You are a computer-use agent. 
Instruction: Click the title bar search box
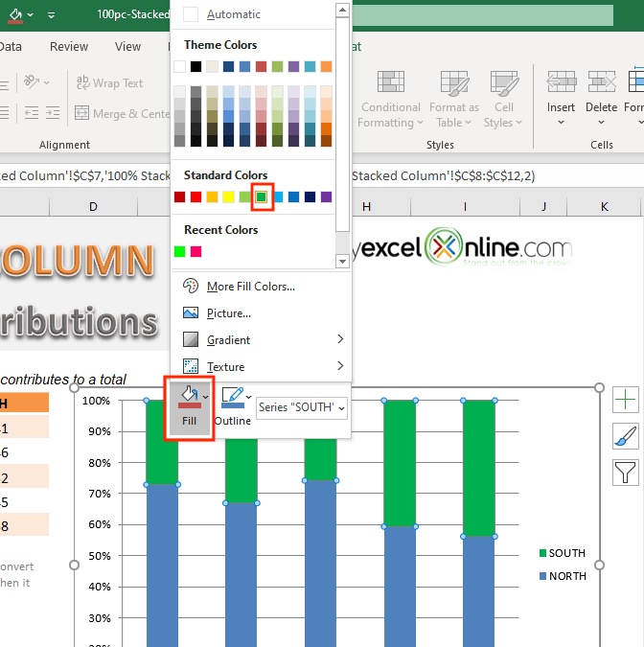point(483,15)
